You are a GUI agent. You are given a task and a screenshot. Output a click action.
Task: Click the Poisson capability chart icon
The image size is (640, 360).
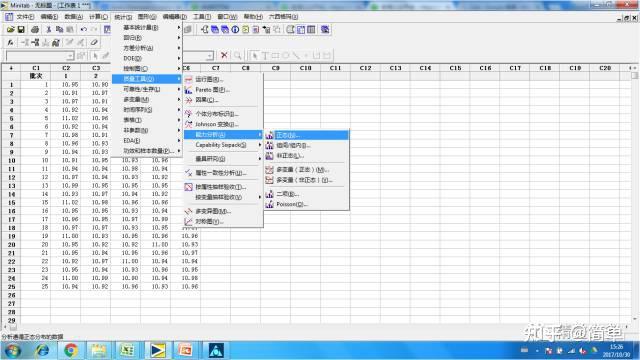269,204
